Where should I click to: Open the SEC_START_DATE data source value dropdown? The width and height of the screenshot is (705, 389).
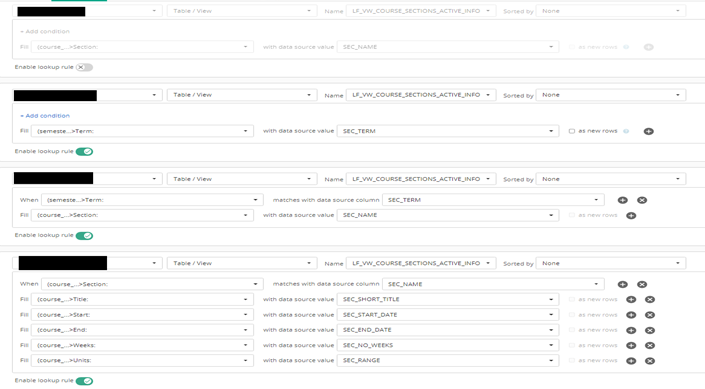tap(448, 315)
